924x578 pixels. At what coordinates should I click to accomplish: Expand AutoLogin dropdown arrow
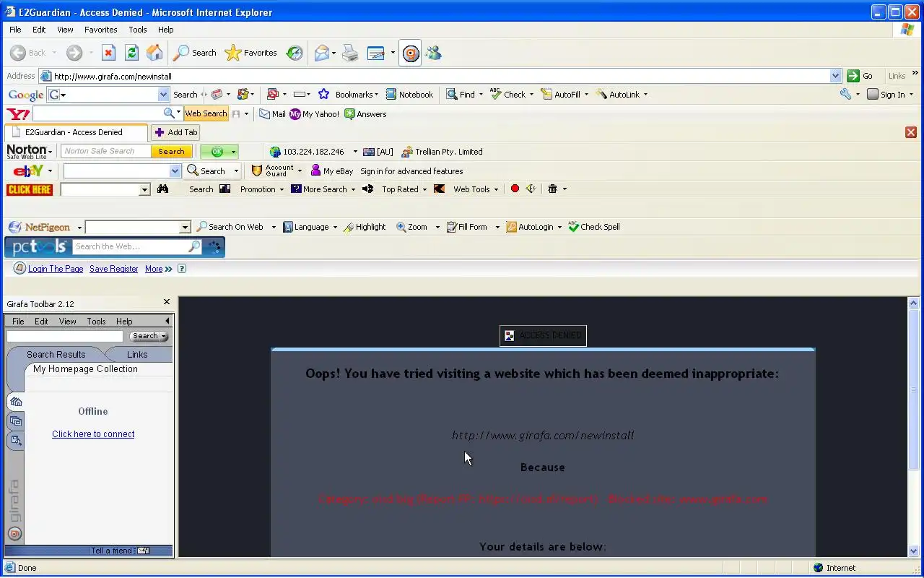[x=559, y=227]
